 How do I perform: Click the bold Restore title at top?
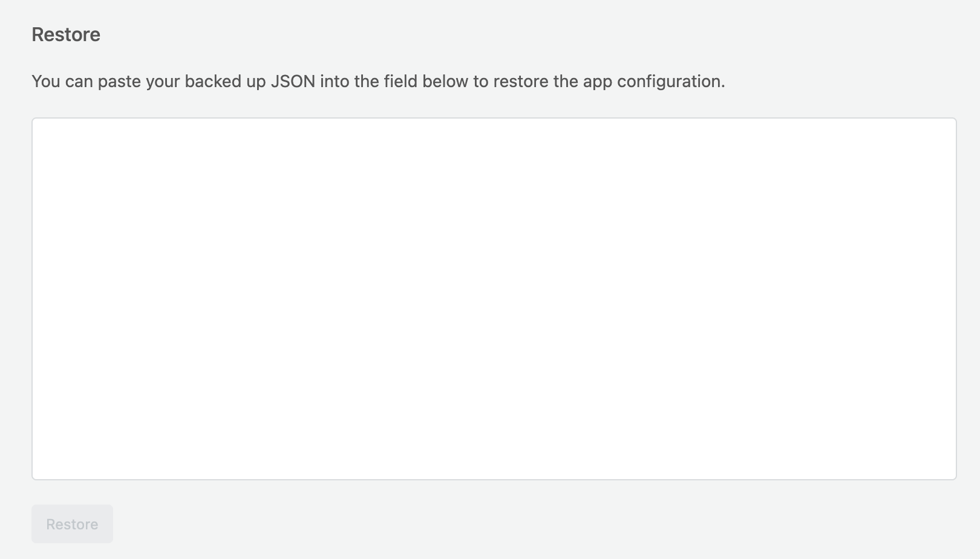point(66,34)
